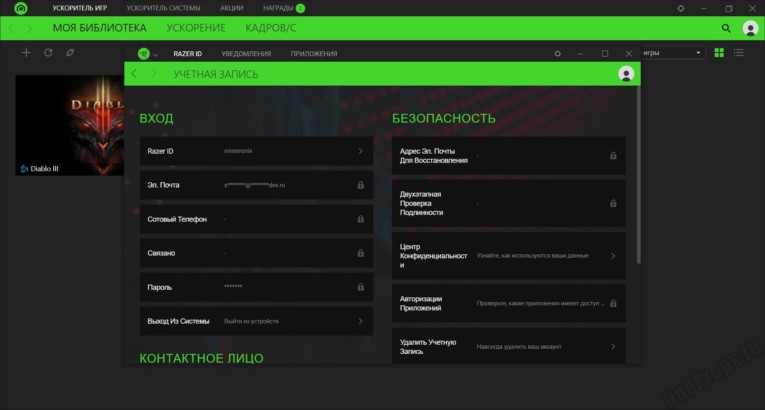This screenshot has height=410, width=765.
Task: Switch to Кадров/с tab
Action: pos(271,28)
